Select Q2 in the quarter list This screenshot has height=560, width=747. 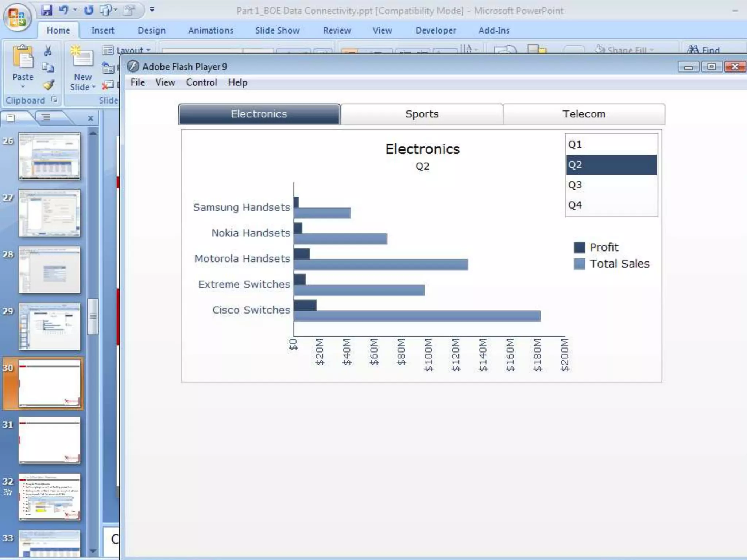(612, 165)
